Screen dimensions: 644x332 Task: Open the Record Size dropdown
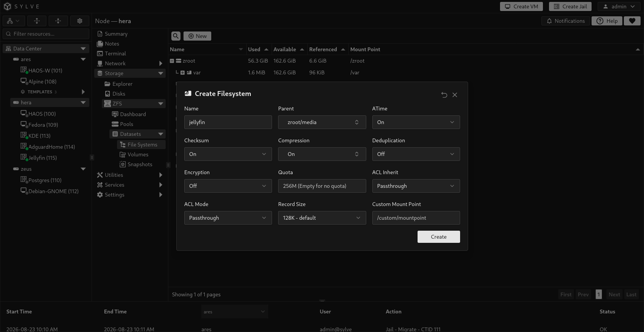[x=322, y=218]
